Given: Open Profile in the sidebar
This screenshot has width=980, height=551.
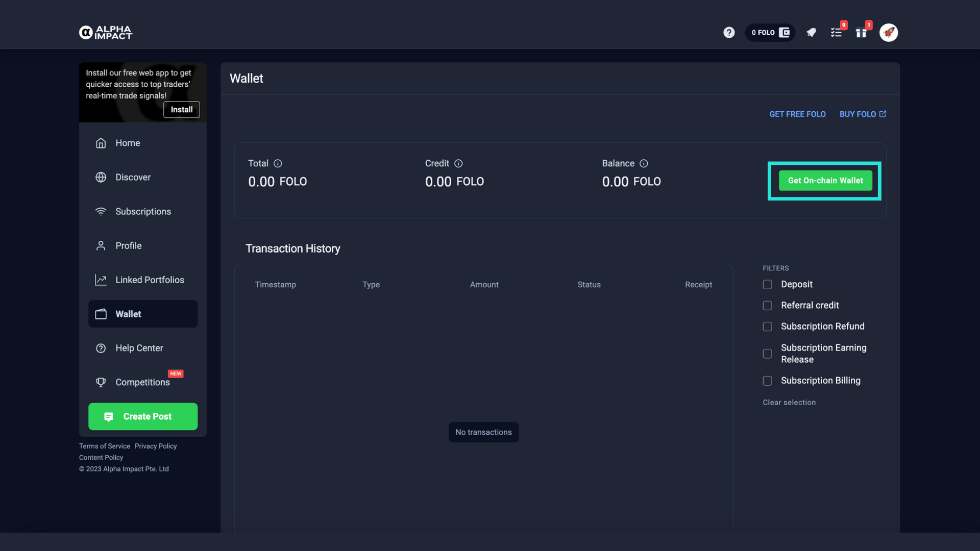Looking at the screenshot, I should (x=143, y=245).
